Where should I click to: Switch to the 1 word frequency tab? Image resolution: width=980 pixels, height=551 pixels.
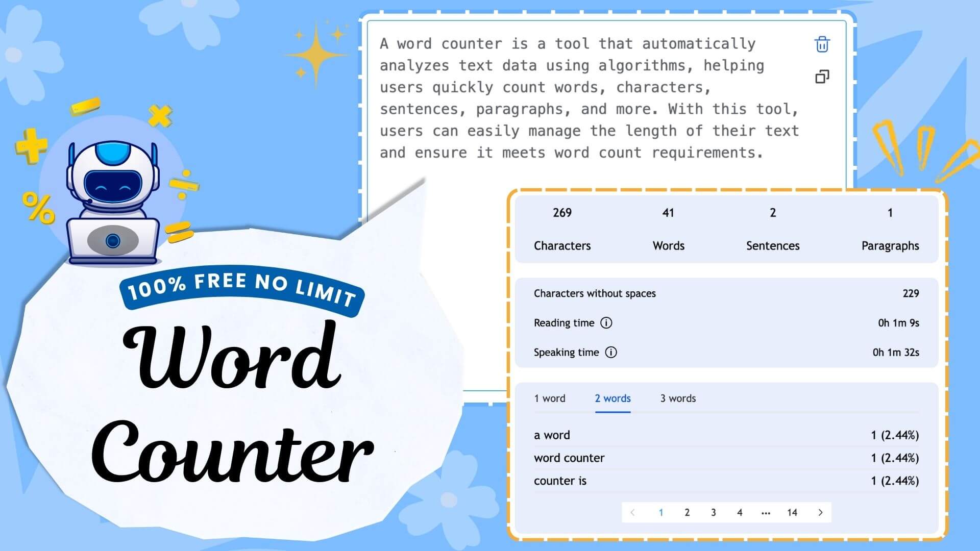549,397
